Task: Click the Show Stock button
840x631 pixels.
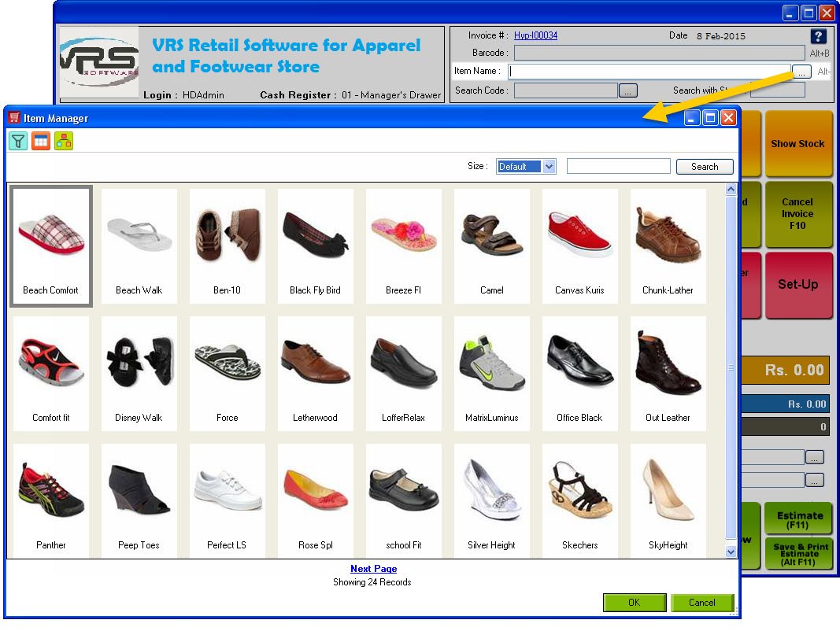Action: (797, 143)
